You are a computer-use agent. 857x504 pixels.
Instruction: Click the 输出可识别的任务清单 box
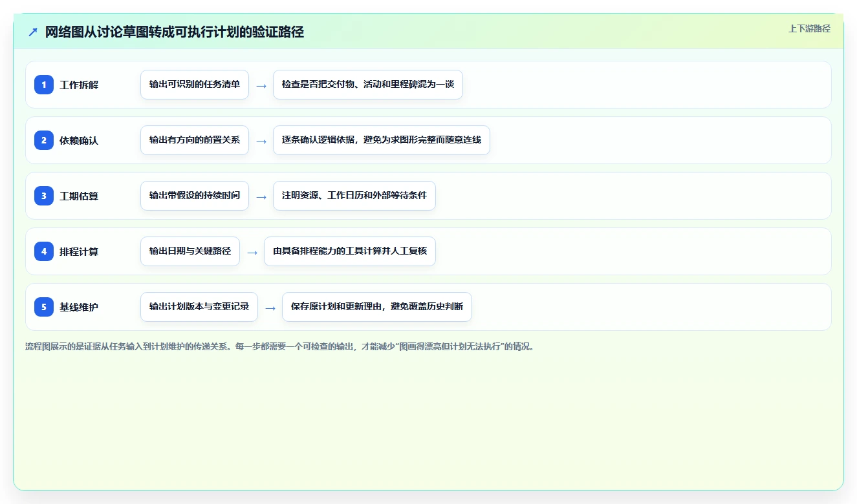click(x=195, y=85)
